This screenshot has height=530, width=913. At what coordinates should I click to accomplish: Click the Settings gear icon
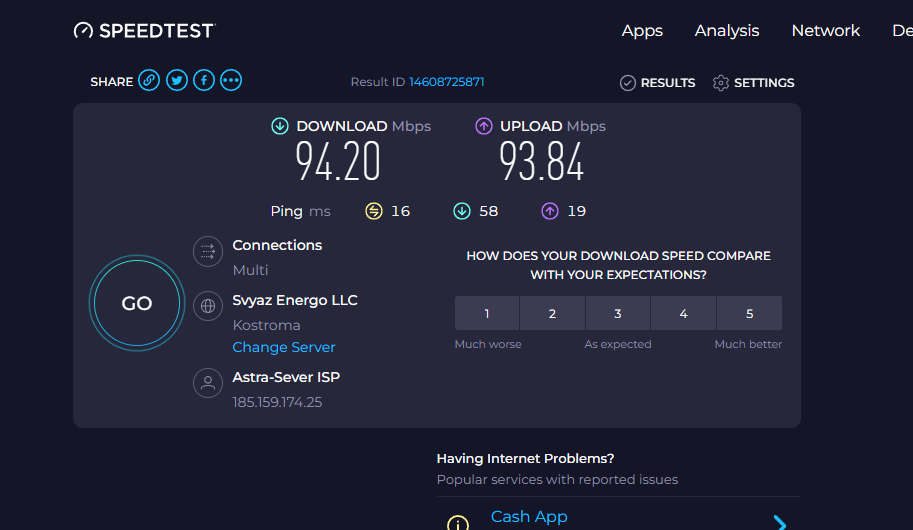coord(721,83)
